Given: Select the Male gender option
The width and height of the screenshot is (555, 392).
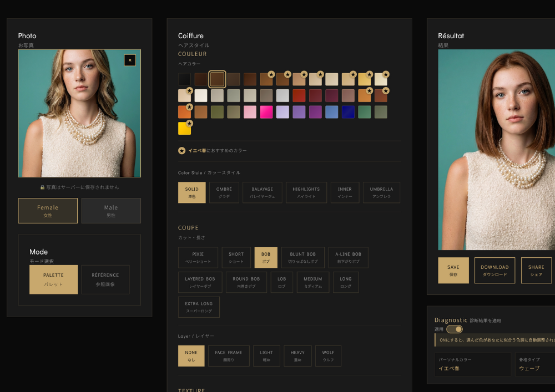Looking at the screenshot, I should pos(111,211).
